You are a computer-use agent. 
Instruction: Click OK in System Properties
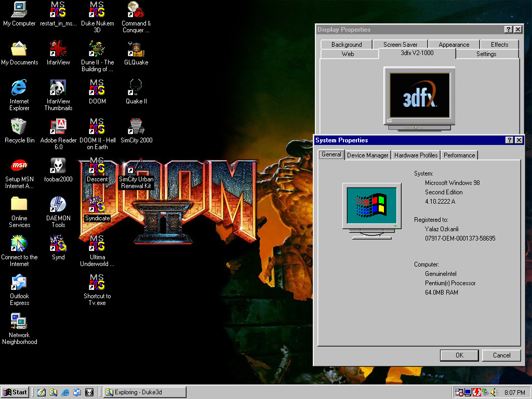[x=459, y=355]
